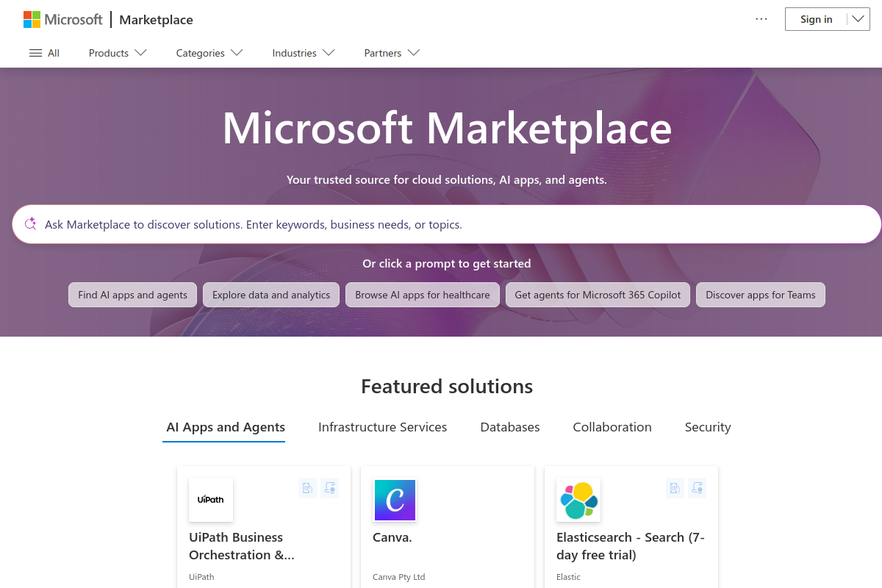The width and height of the screenshot is (882, 588).
Task: Click the sparkle search icon in search bar
Action: coord(30,224)
